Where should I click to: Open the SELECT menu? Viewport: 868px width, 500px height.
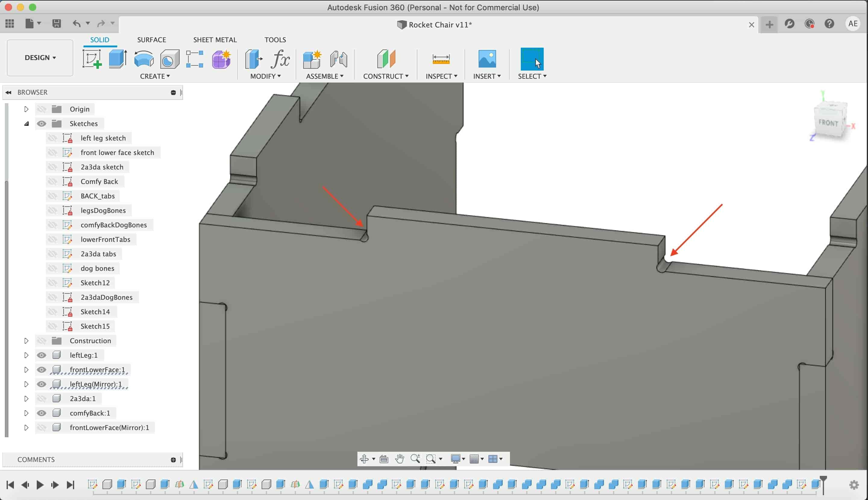[532, 76]
